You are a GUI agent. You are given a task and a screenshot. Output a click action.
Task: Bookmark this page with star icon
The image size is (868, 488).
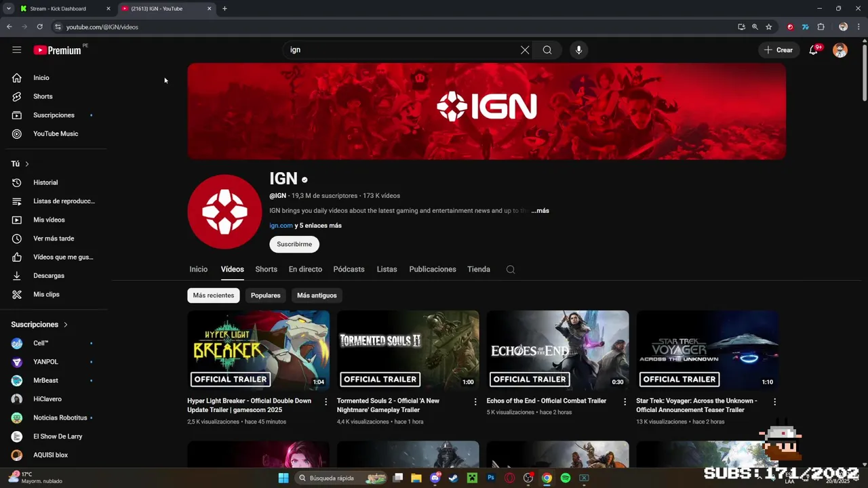point(769,27)
